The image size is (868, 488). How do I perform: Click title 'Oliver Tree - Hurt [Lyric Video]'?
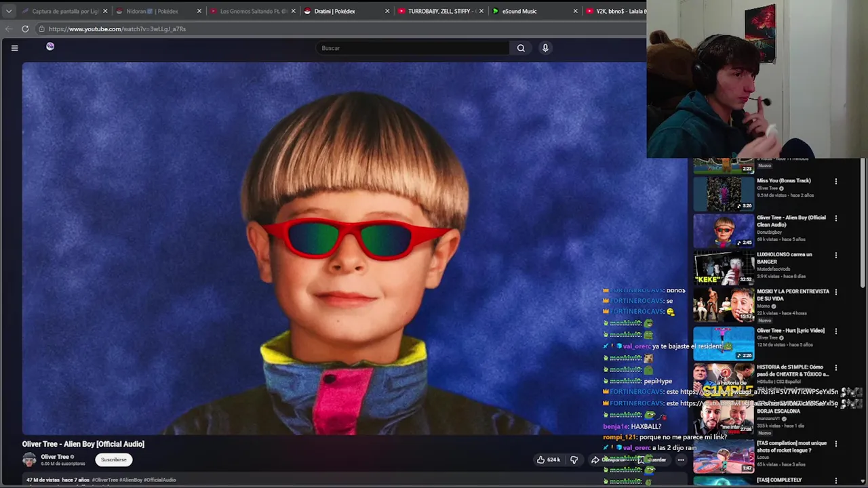coord(791,331)
